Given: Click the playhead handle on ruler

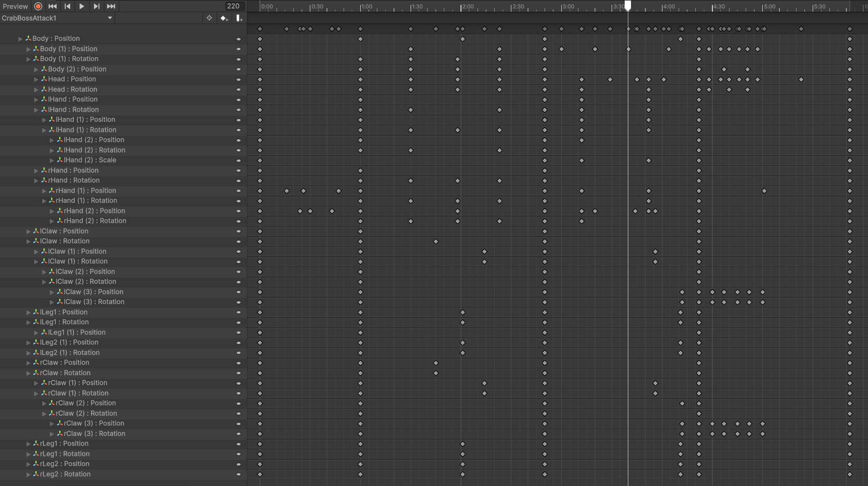Looking at the screenshot, I should pyautogui.click(x=628, y=5).
